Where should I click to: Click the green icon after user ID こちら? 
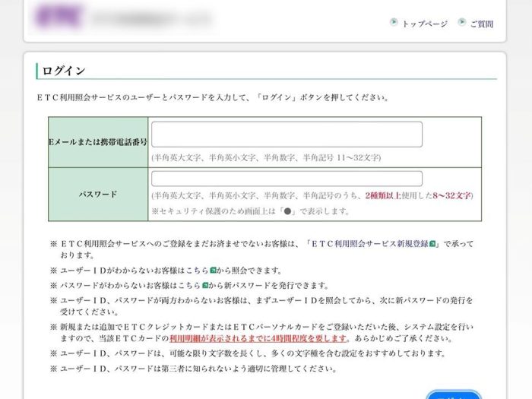pos(214,271)
